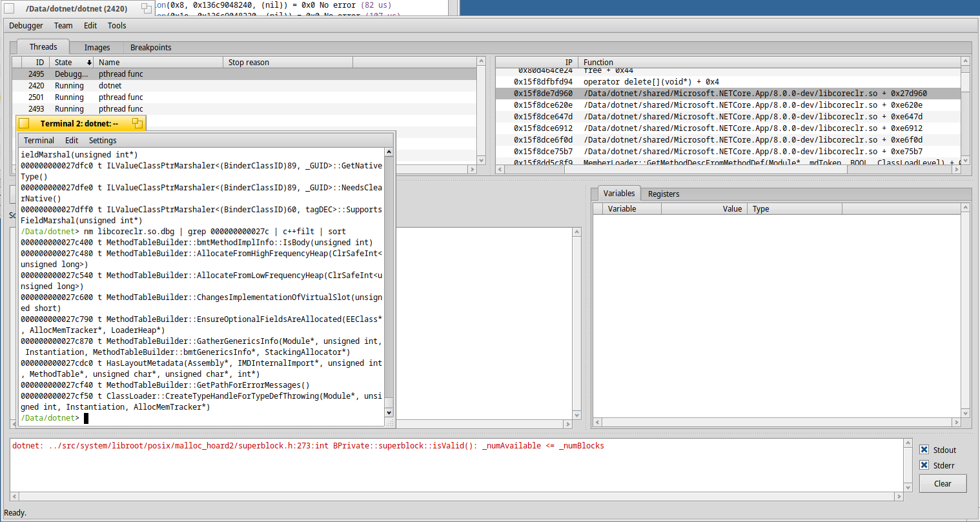Click the down scroll arrow of the terminal scrollbar
980x522 pixels.
click(389, 412)
